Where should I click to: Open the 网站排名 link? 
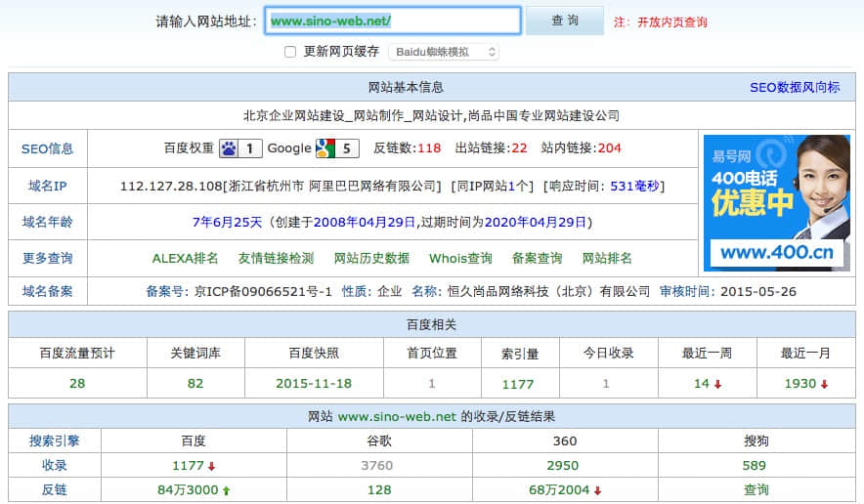(x=607, y=258)
